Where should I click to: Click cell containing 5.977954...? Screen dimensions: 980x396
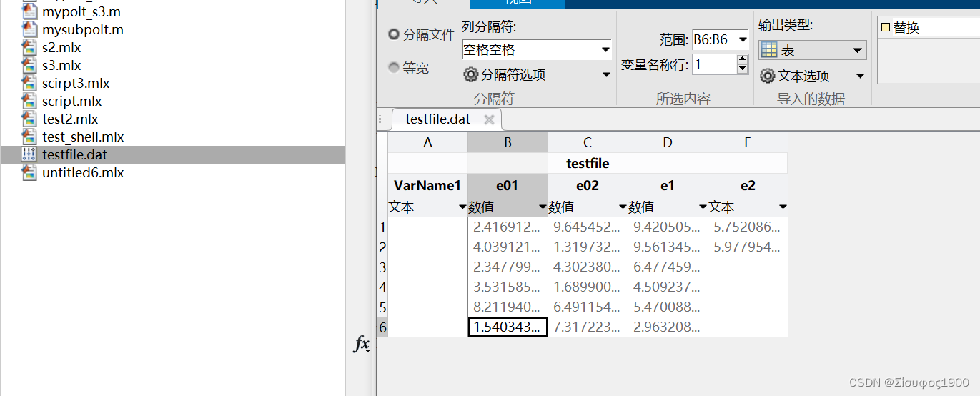point(748,247)
